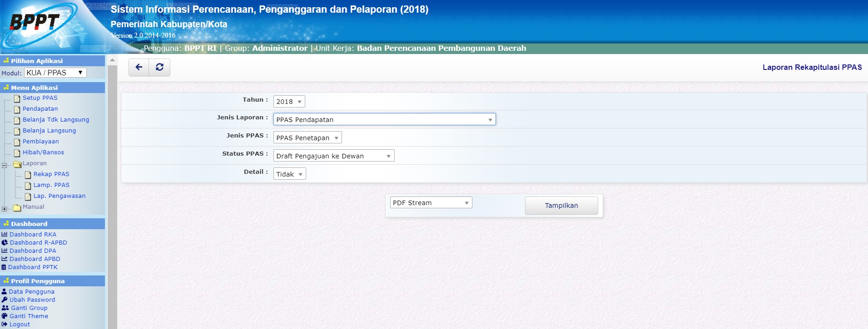Click the refresh toolbar button
Image resolution: width=868 pixels, height=329 pixels.
point(159,67)
